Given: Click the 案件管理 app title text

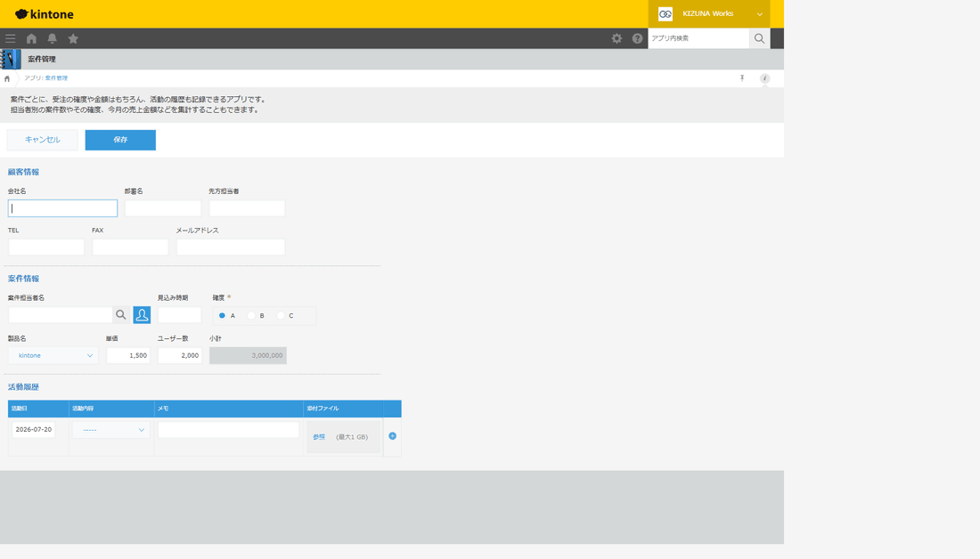Looking at the screenshot, I should tap(42, 60).
